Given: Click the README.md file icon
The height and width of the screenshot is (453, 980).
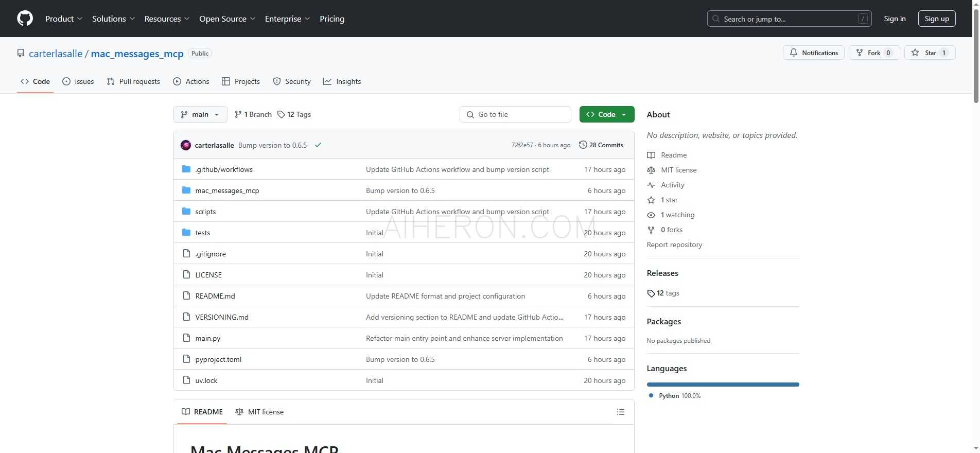Looking at the screenshot, I should (x=186, y=296).
